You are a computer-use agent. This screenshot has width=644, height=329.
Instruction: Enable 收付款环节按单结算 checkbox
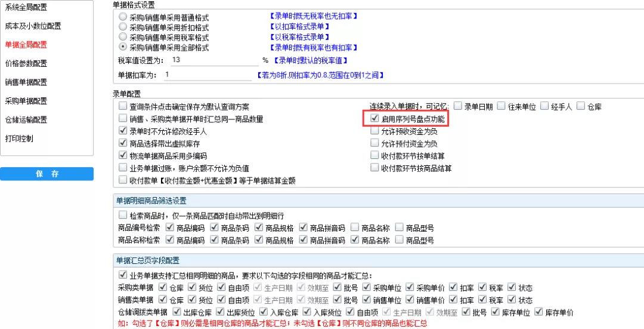pos(374,156)
